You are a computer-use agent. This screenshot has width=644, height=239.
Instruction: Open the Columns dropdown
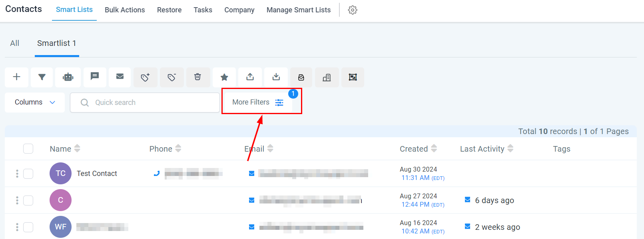pyautogui.click(x=35, y=102)
